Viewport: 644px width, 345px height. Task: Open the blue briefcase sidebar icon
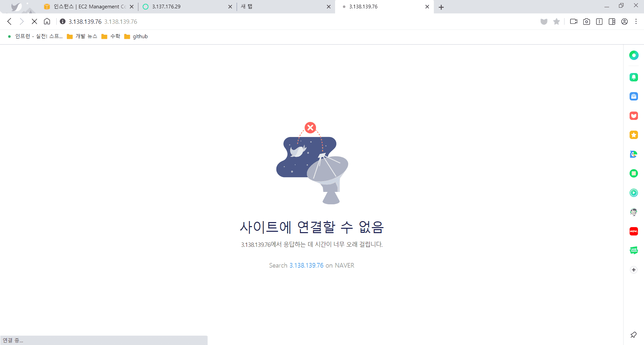(634, 96)
